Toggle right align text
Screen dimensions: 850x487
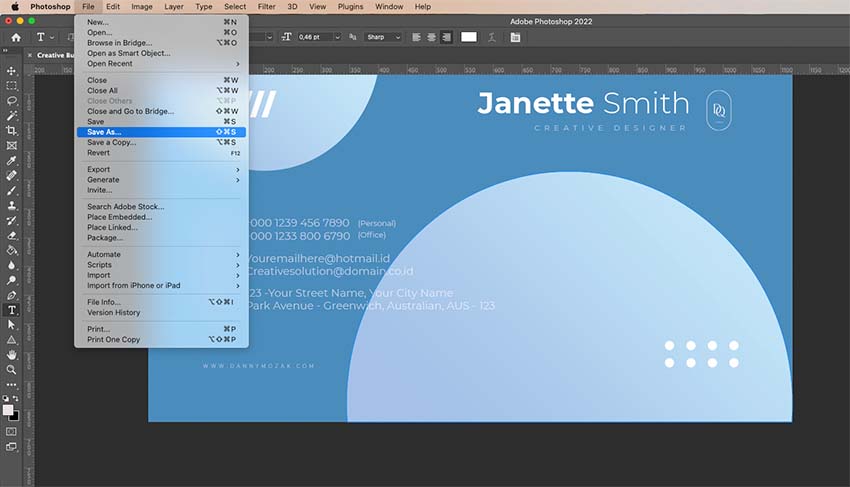tap(446, 37)
